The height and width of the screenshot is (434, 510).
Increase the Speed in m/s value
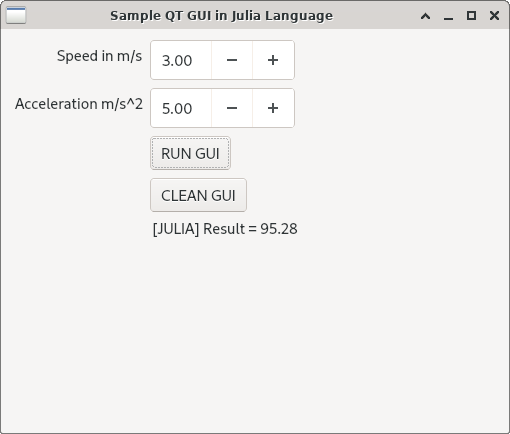[273, 60]
